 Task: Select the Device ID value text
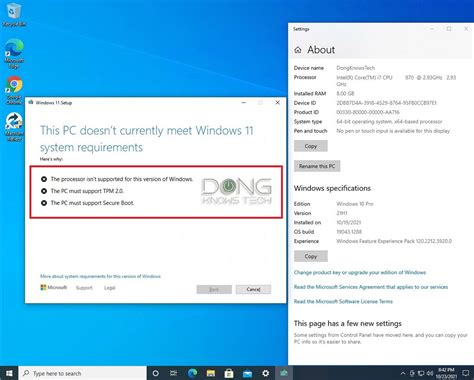tap(386, 103)
